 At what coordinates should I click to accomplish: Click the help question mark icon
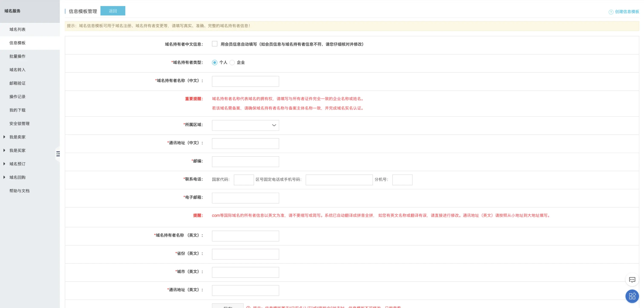pos(611,12)
